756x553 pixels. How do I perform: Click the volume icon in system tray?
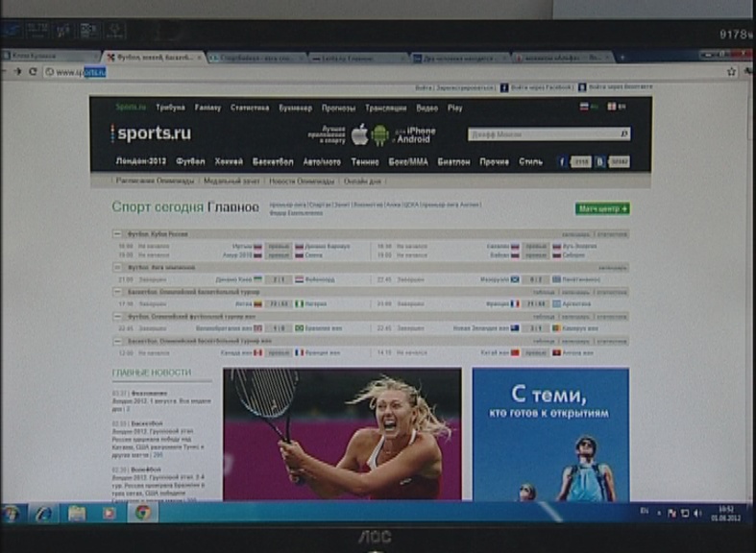697,514
